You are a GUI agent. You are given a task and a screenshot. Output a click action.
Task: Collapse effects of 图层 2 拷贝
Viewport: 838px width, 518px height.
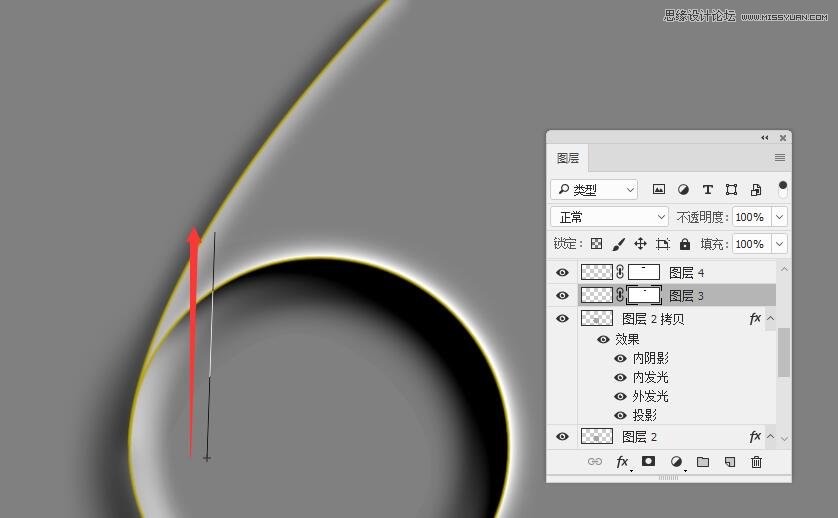[771, 319]
